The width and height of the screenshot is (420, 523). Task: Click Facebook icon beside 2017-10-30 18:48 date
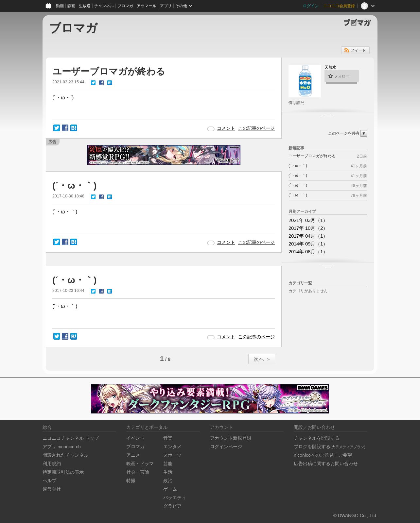(x=101, y=197)
